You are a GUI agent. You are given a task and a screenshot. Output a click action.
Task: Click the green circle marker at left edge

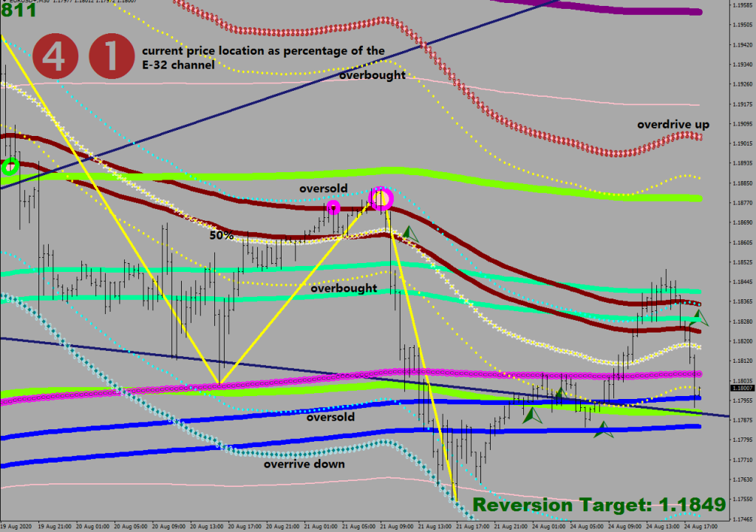10,166
